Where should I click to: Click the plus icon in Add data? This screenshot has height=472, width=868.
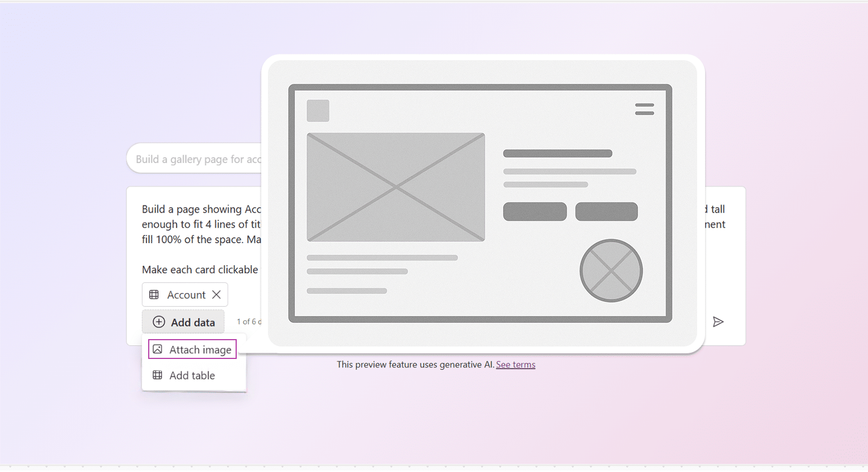pyautogui.click(x=159, y=322)
